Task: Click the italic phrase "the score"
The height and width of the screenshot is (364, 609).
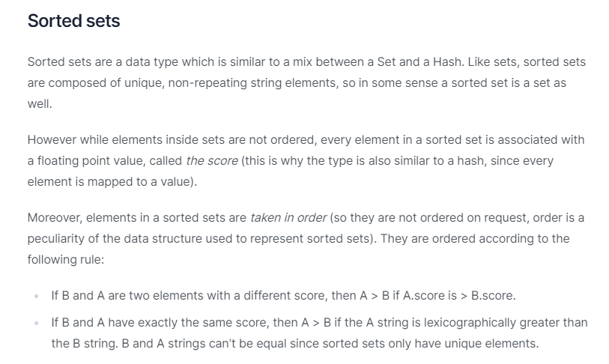Action: point(212,160)
